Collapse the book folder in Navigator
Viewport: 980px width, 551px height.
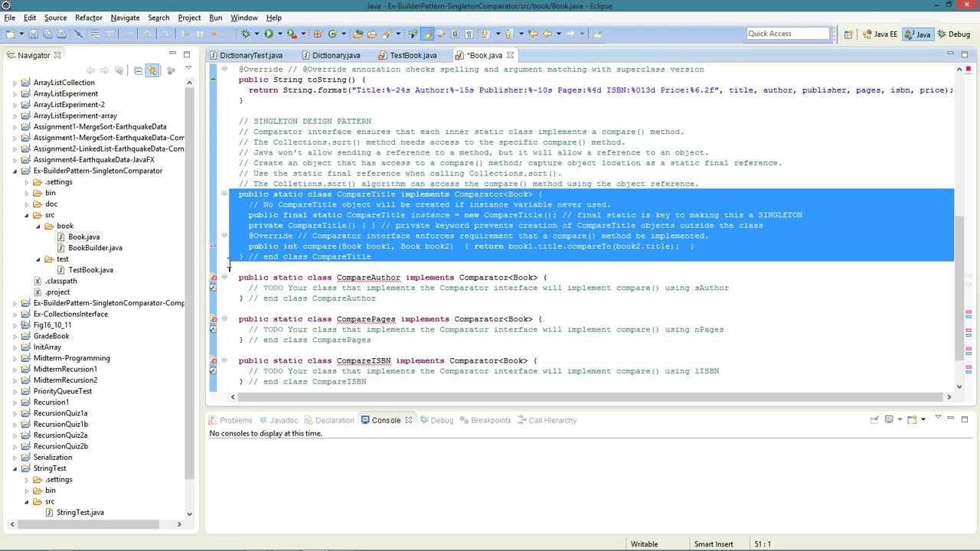pyautogui.click(x=39, y=226)
